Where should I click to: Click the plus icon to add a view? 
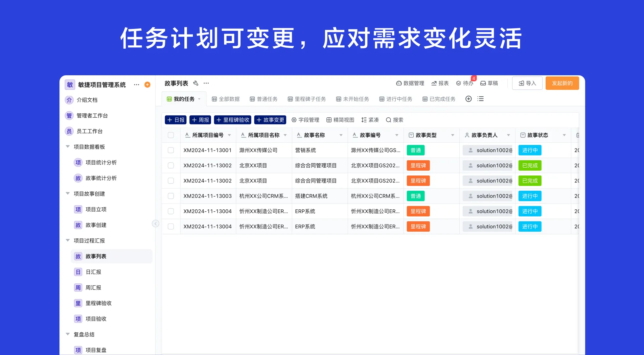468,99
